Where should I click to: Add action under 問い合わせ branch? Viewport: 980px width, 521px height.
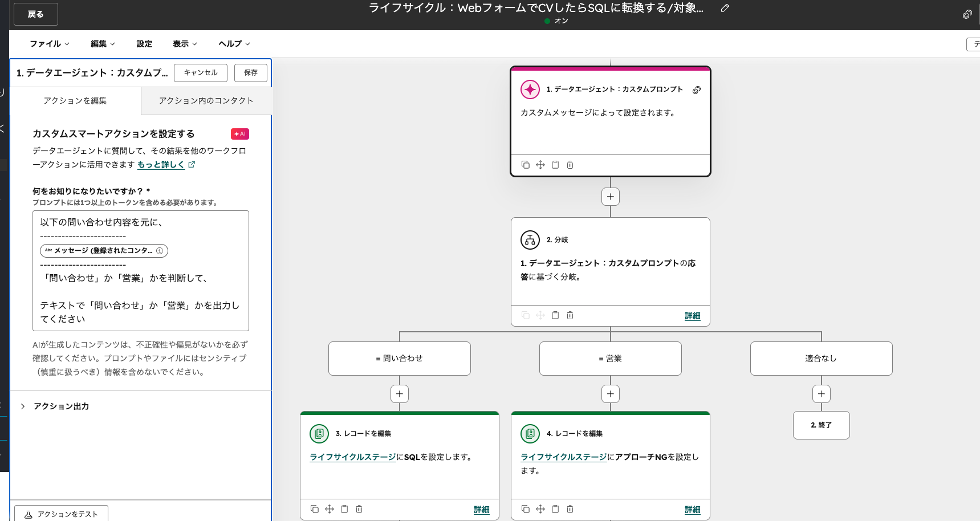click(400, 394)
